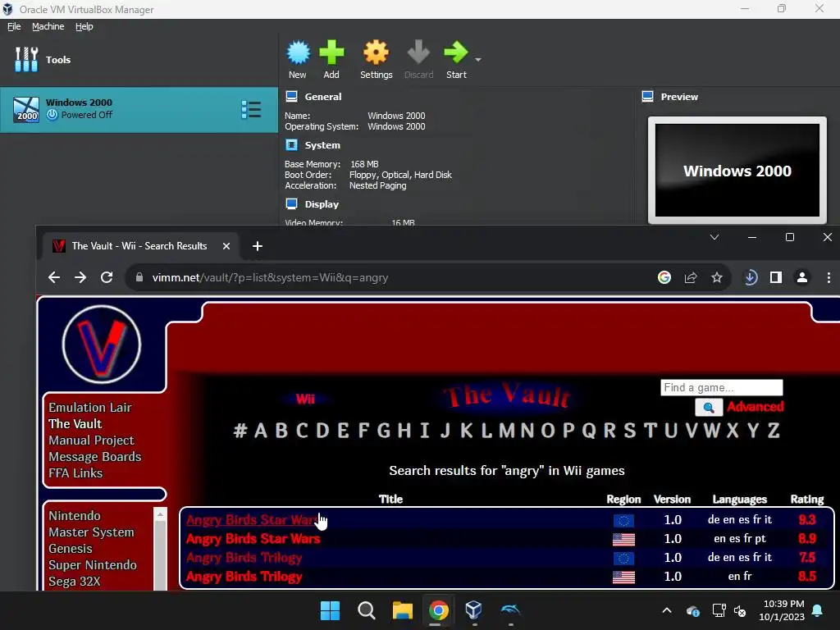
Task: Select the Windows 2000 virtual machine entry
Action: pyautogui.click(x=139, y=109)
